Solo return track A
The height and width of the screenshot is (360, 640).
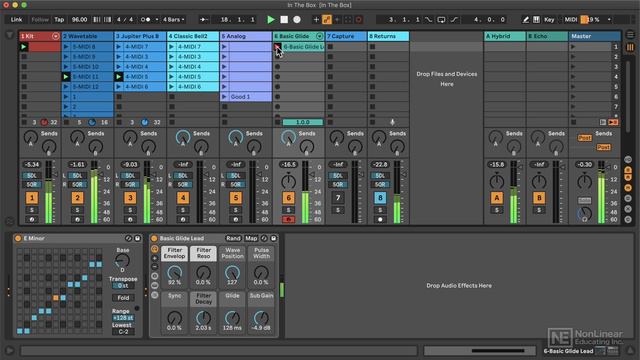point(497,210)
